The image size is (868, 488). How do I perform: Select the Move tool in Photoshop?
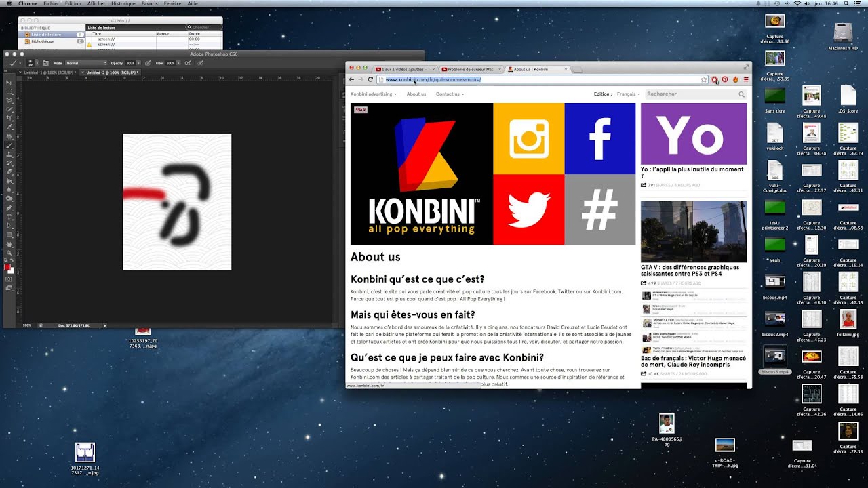click(x=9, y=82)
